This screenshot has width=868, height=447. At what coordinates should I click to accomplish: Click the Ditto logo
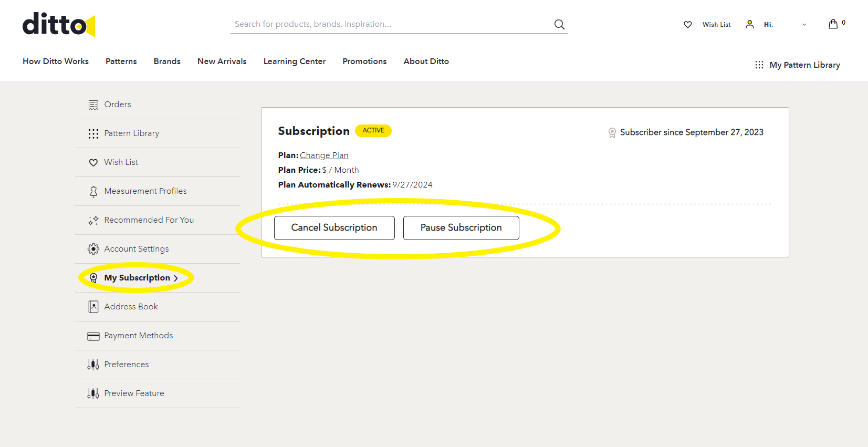59,25
